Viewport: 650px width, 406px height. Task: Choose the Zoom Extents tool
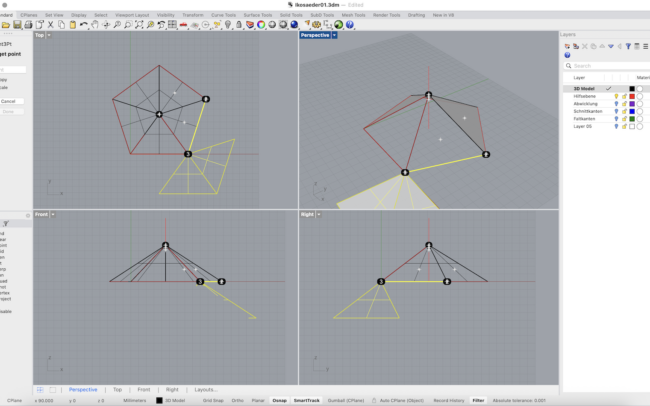coord(139,25)
